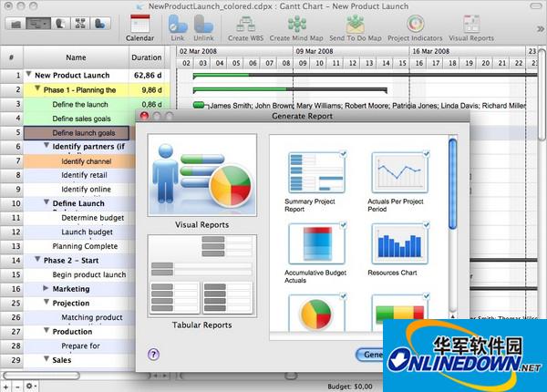547x392 pixels.
Task: Select the Resources Chart report icon
Action: (400, 243)
